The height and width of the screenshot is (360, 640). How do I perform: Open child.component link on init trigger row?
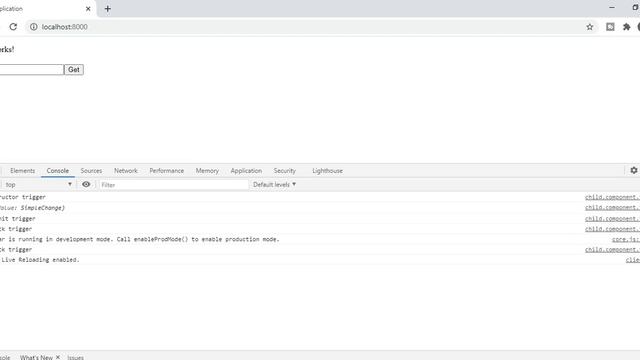click(x=612, y=219)
